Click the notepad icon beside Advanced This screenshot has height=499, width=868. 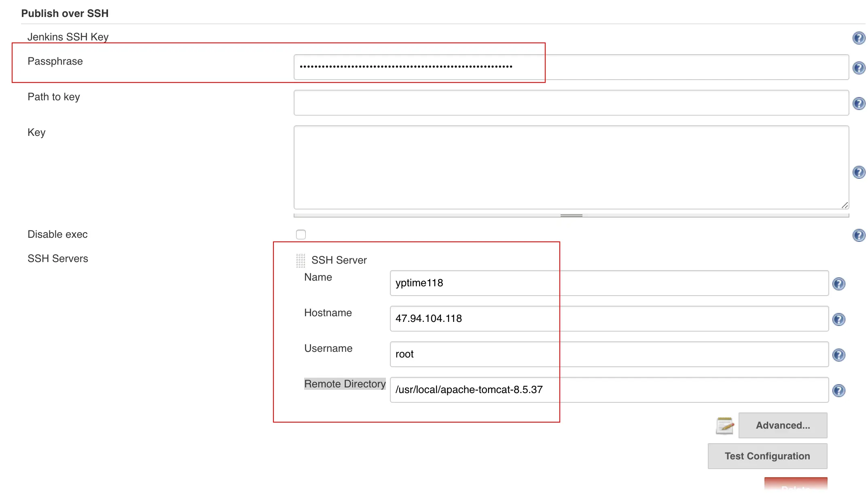[725, 425]
